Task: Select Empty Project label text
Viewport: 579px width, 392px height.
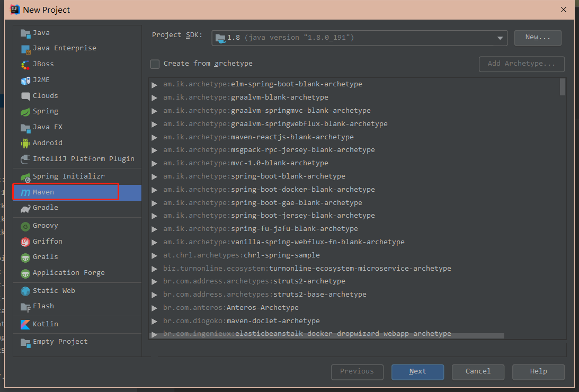Action: [x=60, y=342]
